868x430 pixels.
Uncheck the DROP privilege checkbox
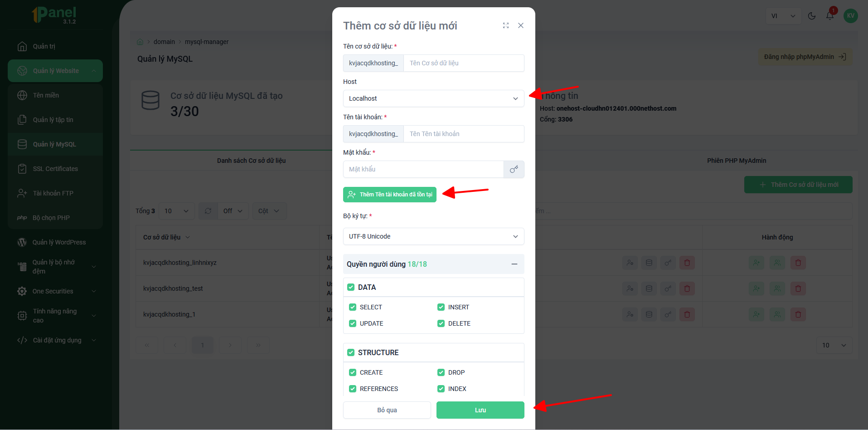coord(441,372)
